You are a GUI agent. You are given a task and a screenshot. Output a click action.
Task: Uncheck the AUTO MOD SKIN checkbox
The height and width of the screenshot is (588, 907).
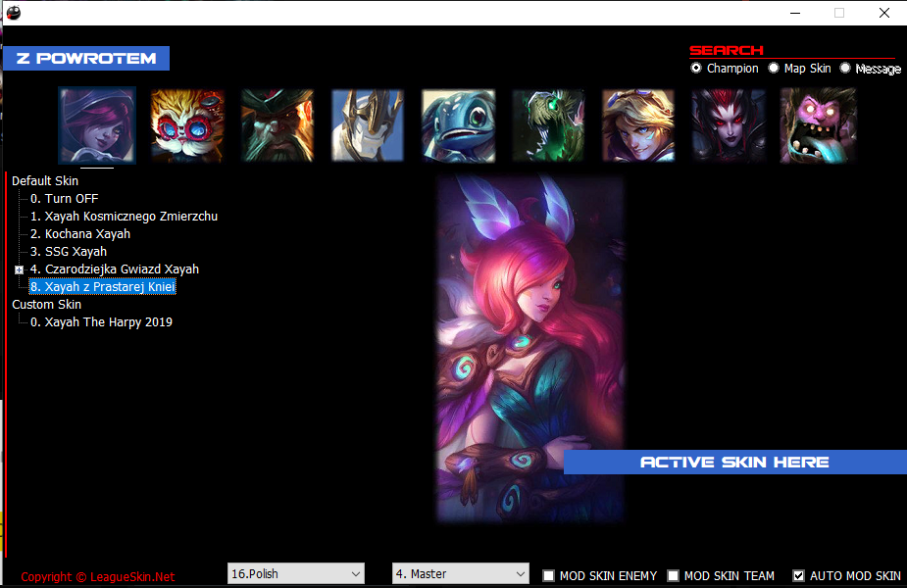798,576
